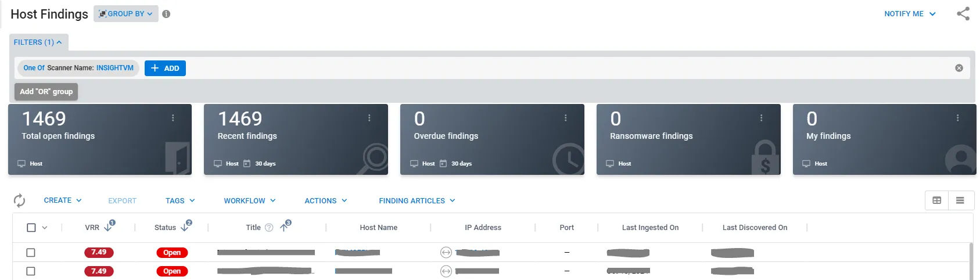
Task: Click the Last Discovered On column header
Action: [x=755, y=228]
